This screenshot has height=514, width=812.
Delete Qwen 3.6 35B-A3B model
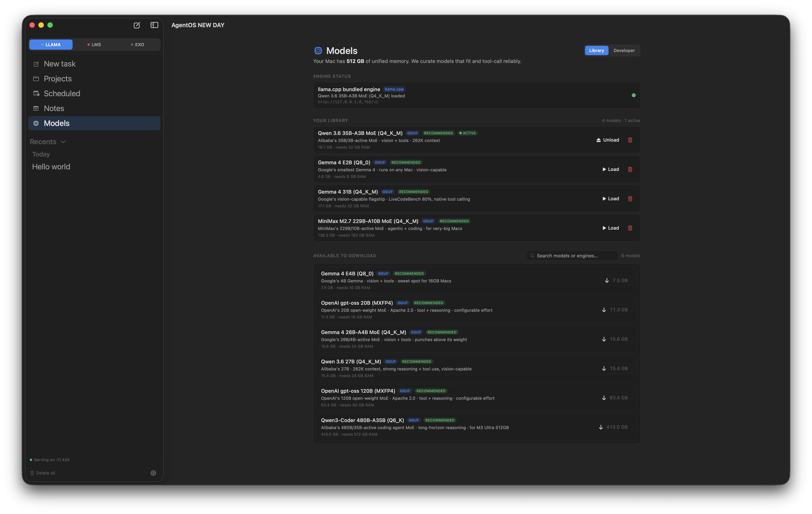(630, 140)
